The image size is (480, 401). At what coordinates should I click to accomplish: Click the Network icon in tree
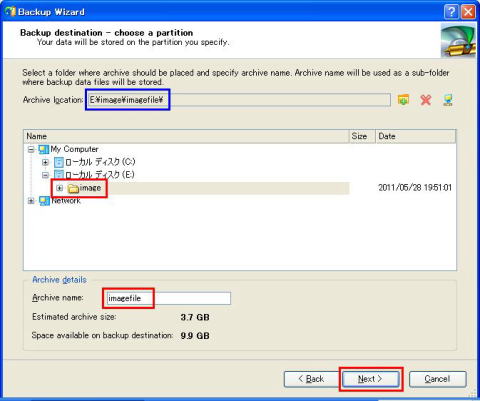point(44,201)
